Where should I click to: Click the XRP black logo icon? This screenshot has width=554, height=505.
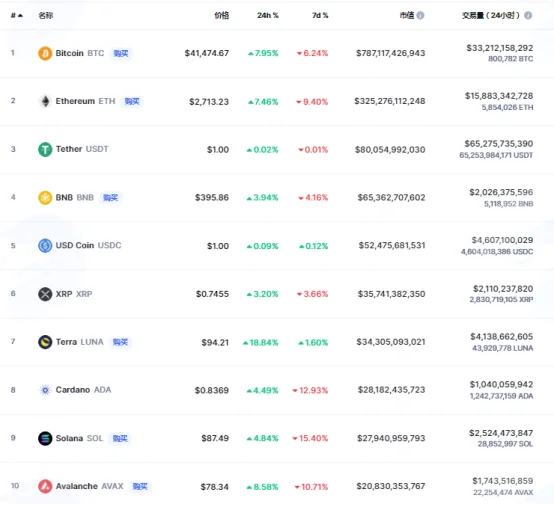click(45, 294)
